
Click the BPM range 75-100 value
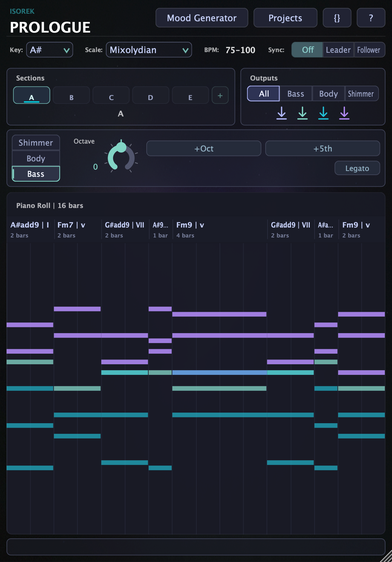(240, 50)
